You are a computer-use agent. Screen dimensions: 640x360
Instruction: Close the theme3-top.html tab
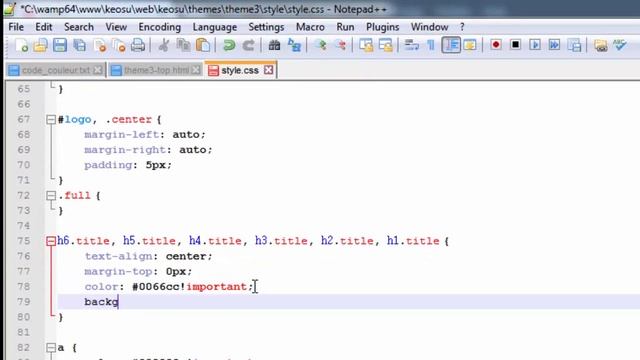click(196, 70)
